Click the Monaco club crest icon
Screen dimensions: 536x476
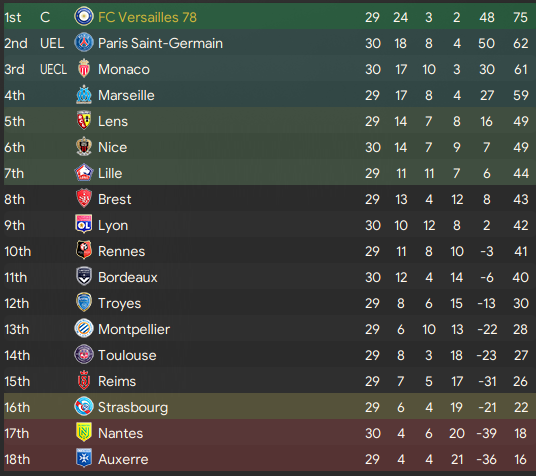84,68
